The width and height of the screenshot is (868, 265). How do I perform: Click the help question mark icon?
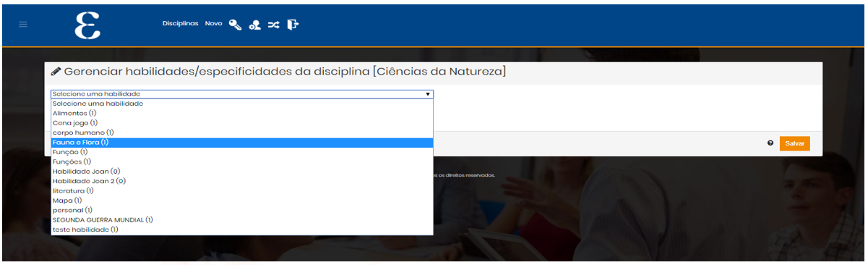click(770, 143)
